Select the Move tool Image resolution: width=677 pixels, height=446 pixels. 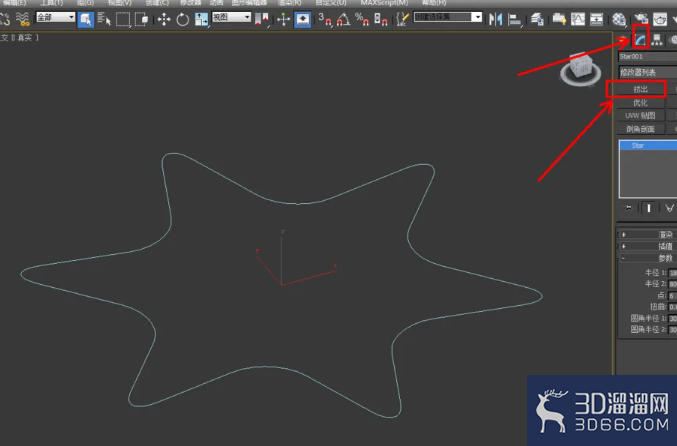point(164,19)
